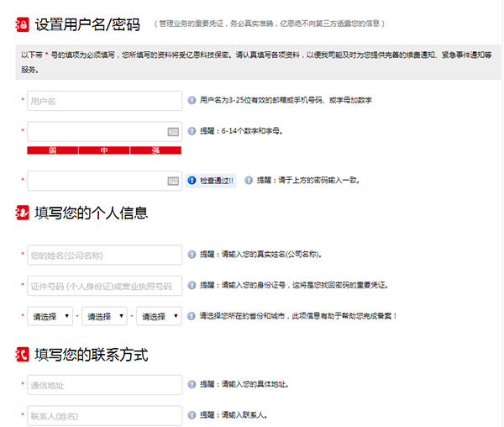Open the virtual keyboard in the password field
The height and width of the screenshot is (427, 504).
173,132
